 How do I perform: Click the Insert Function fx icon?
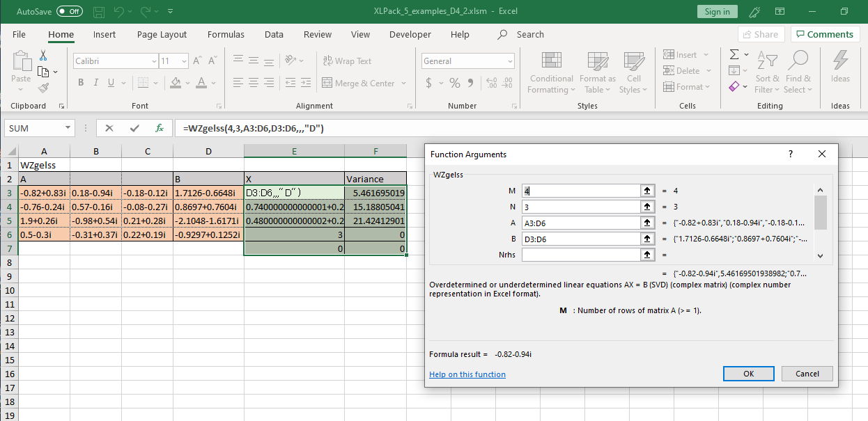(x=160, y=128)
